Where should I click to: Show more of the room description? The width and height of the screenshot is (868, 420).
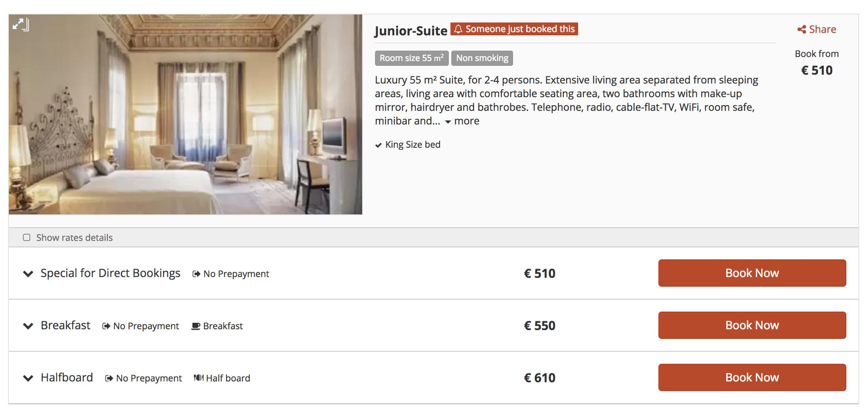click(462, 122)
